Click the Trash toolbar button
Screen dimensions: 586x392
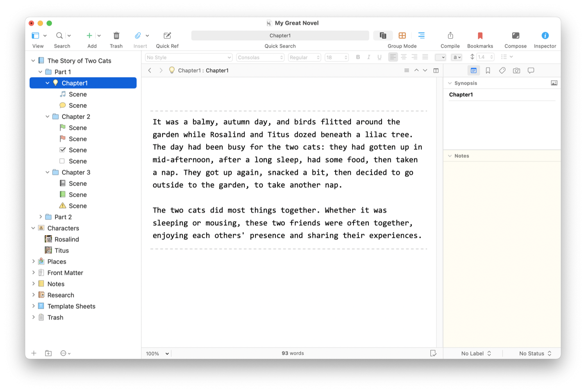click(x=116, y=36)
